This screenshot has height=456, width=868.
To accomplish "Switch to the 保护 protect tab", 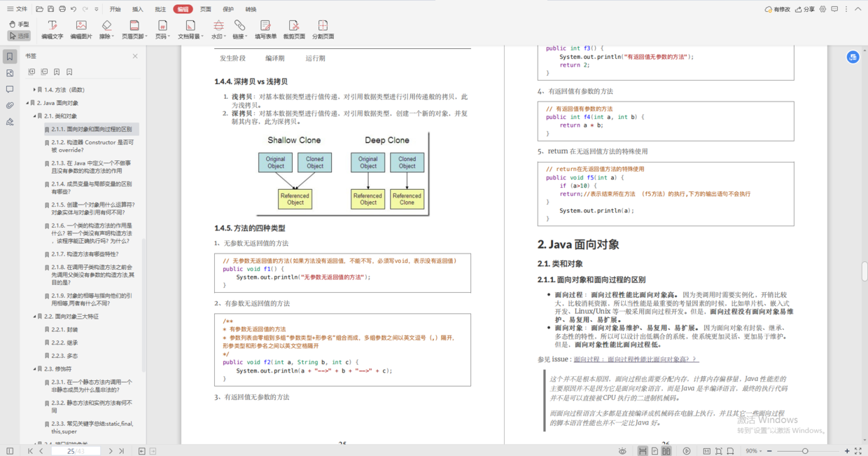I will 228,9.
